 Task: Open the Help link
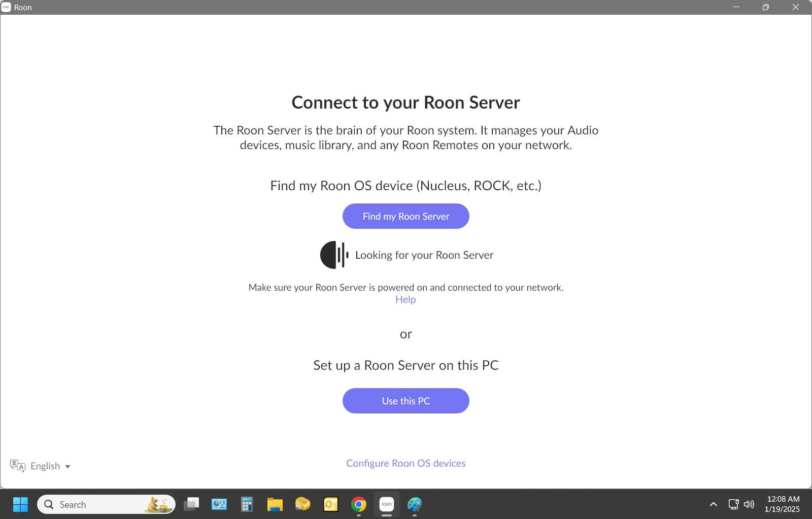405,299
